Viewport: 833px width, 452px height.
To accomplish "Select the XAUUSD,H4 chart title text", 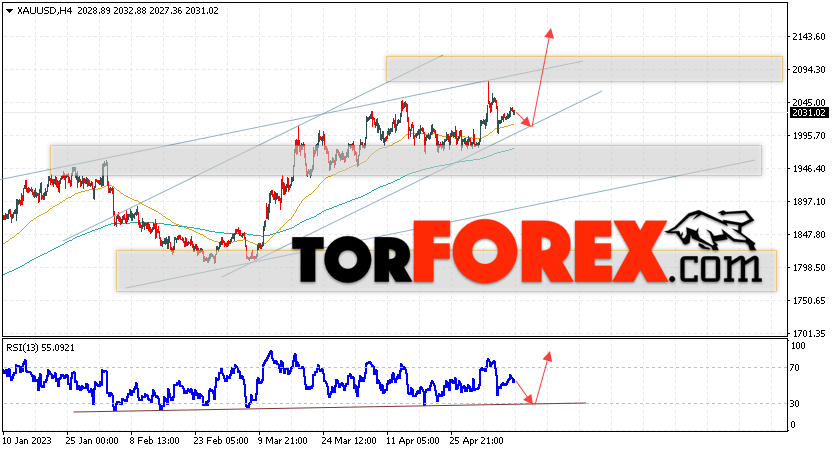I will click(44, 11).
